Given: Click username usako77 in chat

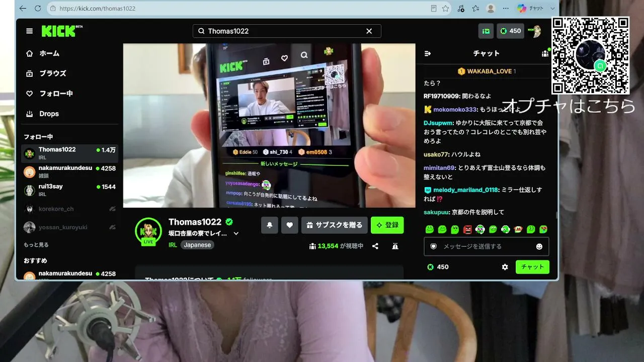Looking at the screenshot, I should (436, 154).
